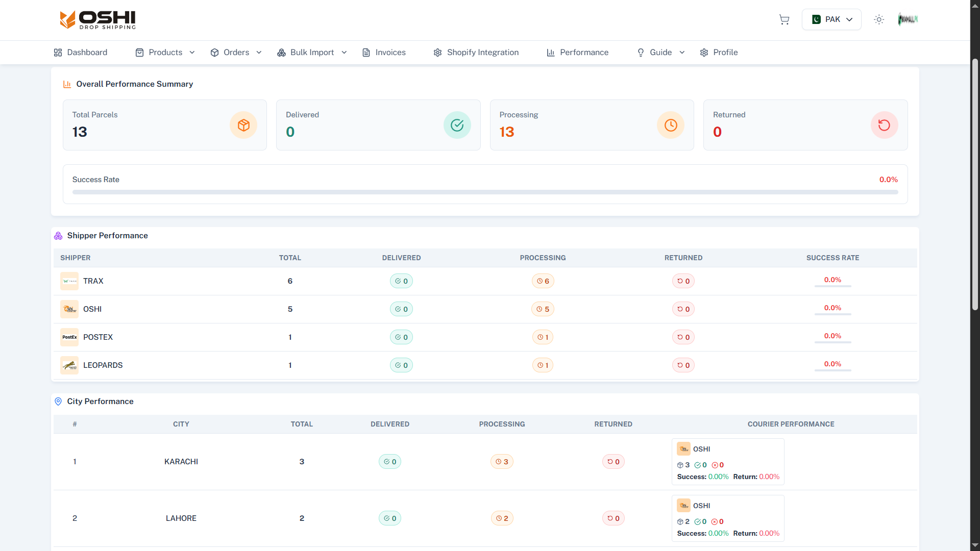Expand the Products menu chevron

coord(192,53)
